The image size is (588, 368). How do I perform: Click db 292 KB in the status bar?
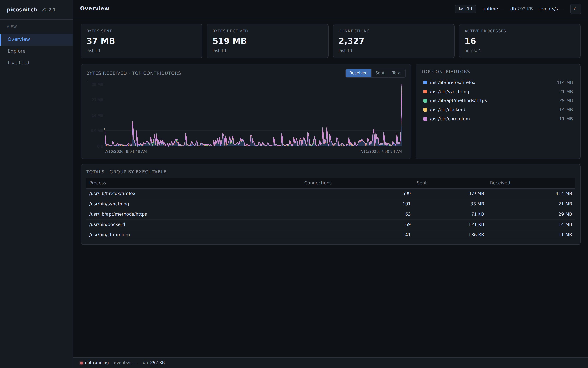(154, 363)
